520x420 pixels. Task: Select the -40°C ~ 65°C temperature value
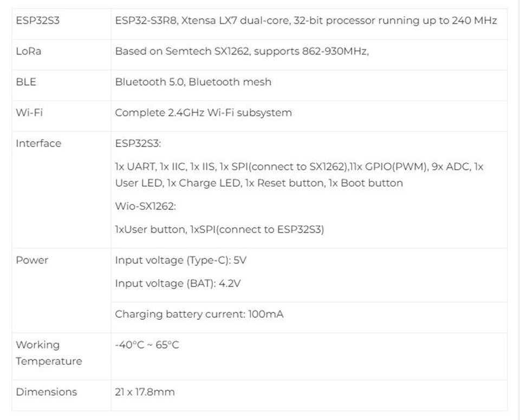[x=147, y=345]
